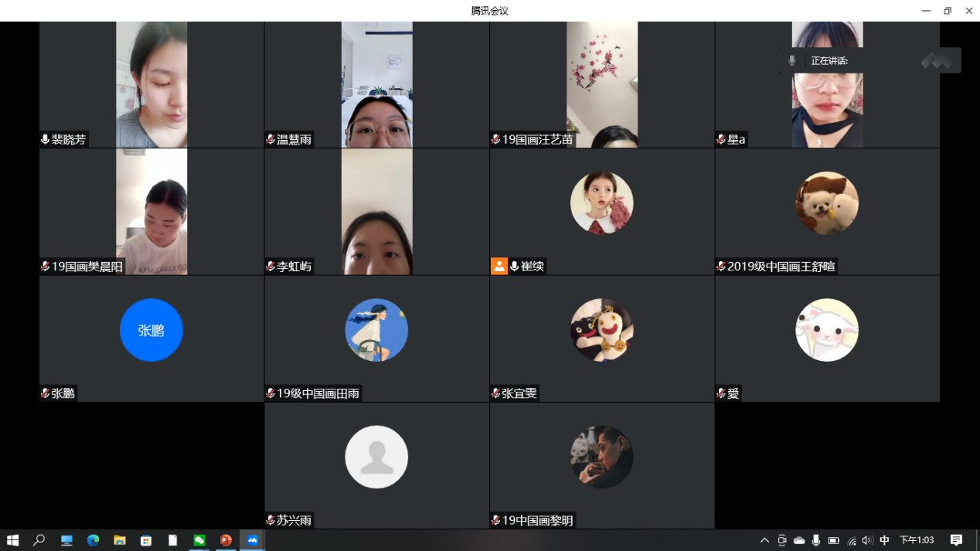Click the system tray microphone icon
Image resolution: width=980 pixels, height=551 pixels.
pos(816,540)
